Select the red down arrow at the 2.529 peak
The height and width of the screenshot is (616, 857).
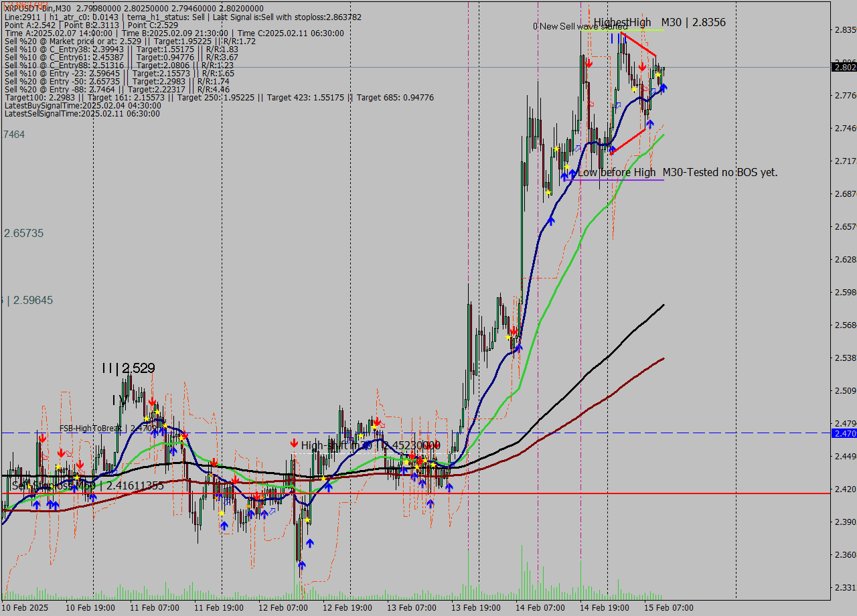coord(152,402)
